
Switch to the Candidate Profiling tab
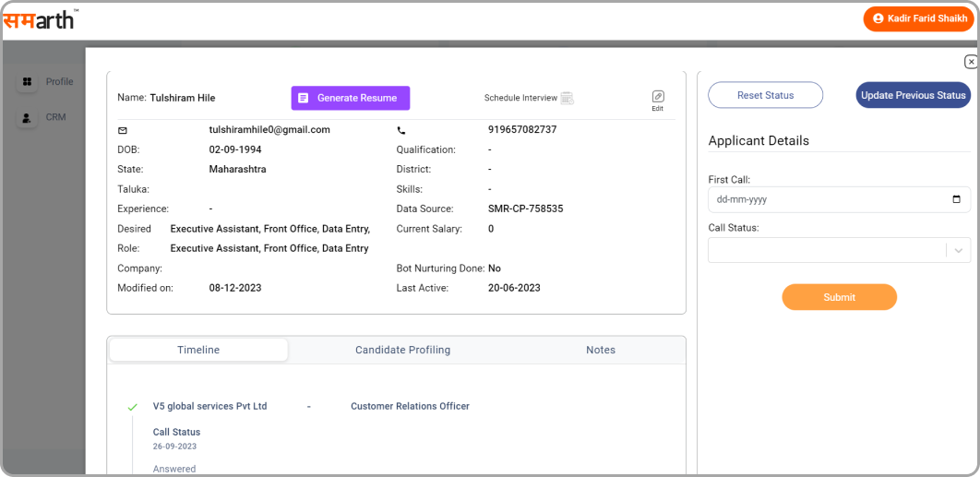click(x=402, y=350)
